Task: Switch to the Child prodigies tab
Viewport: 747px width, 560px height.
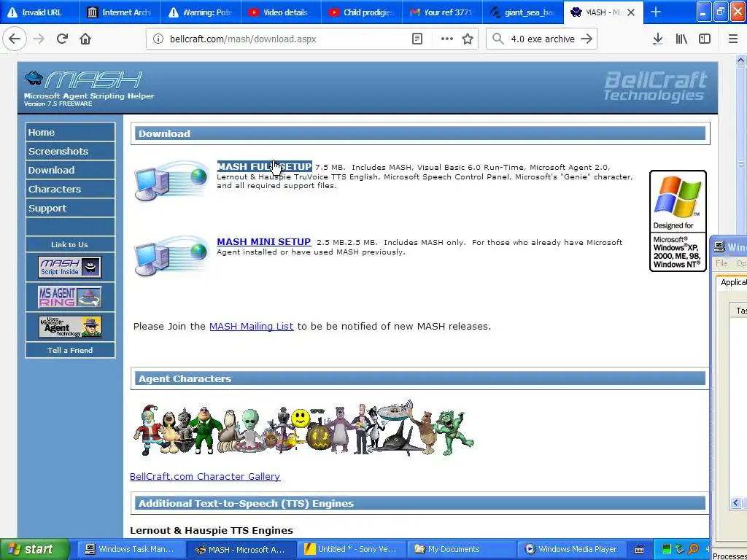Action: pos(362,12)
